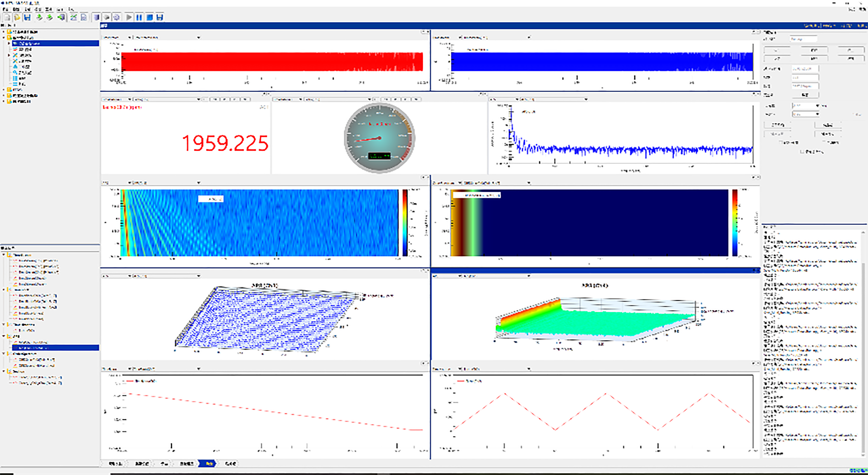The width and height of the screenshot is (868, 475).
Task: Open the lower combo box in settings panel
Action: coord(805,114)
